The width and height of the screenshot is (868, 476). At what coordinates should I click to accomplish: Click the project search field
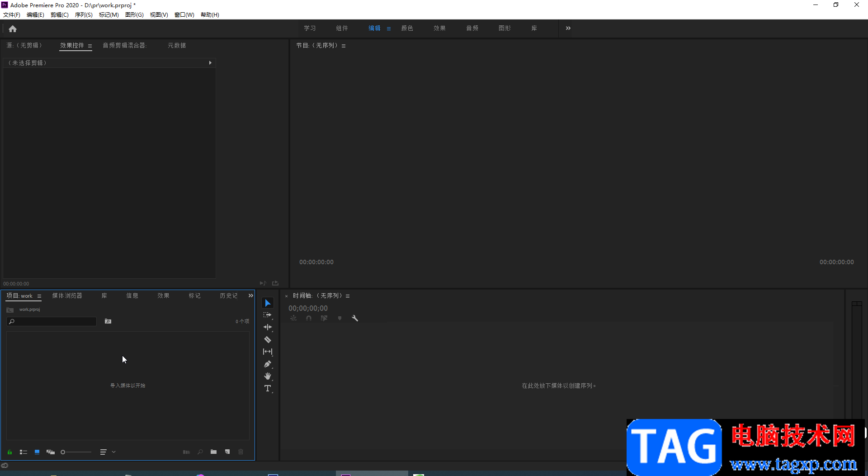click(x=52, y=321)
